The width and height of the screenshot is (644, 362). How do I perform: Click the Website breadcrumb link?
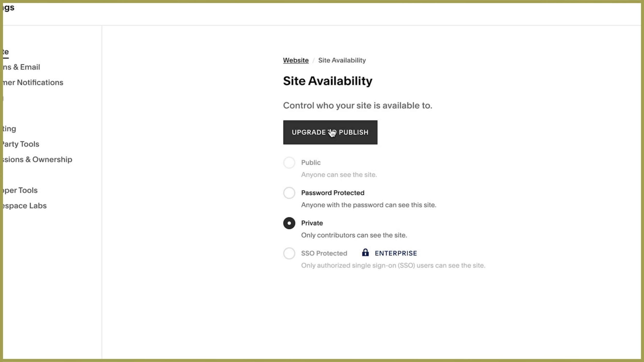tap(296, 60)
